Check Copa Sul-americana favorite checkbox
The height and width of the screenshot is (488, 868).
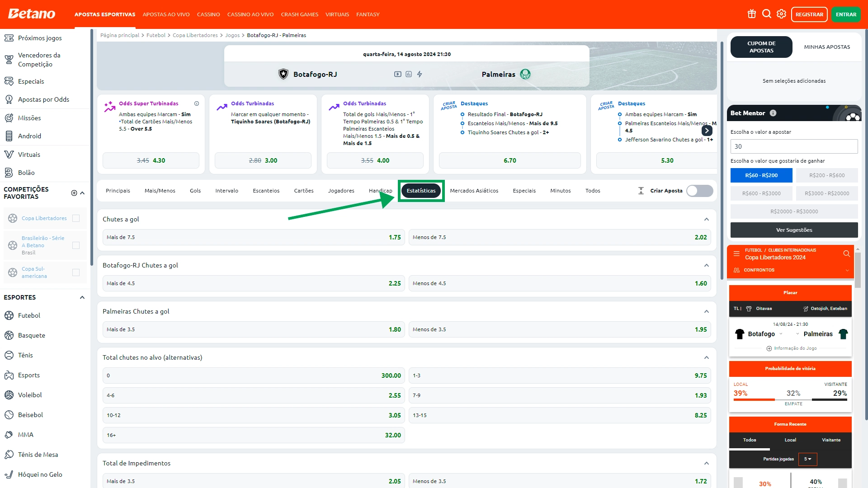(76, 272)
